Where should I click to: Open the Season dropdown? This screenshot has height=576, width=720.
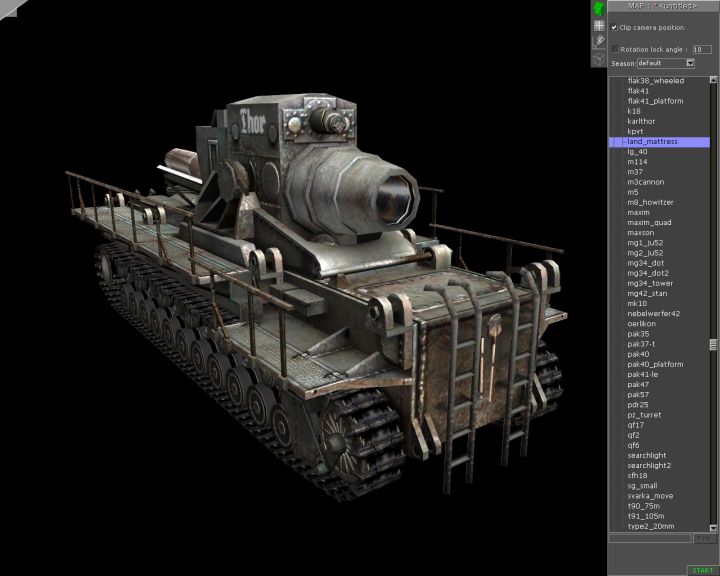pos(690,63)
